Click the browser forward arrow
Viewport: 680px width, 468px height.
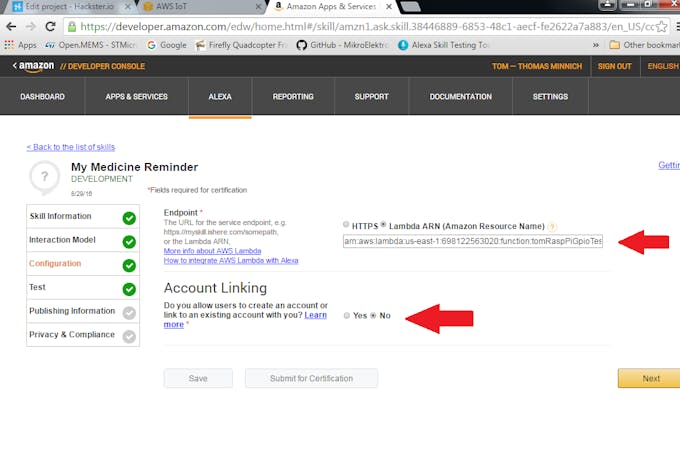(x=30, y=27)
